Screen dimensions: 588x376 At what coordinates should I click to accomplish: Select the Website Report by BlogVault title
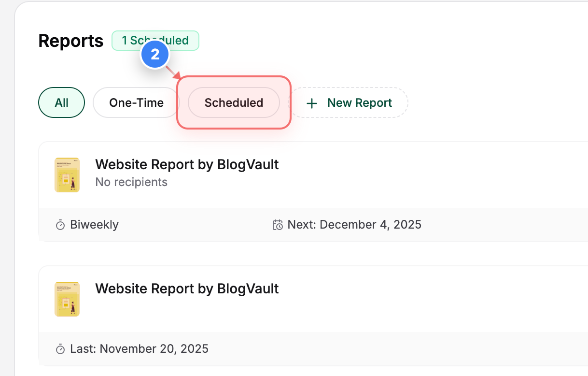[x=187, y=164]
